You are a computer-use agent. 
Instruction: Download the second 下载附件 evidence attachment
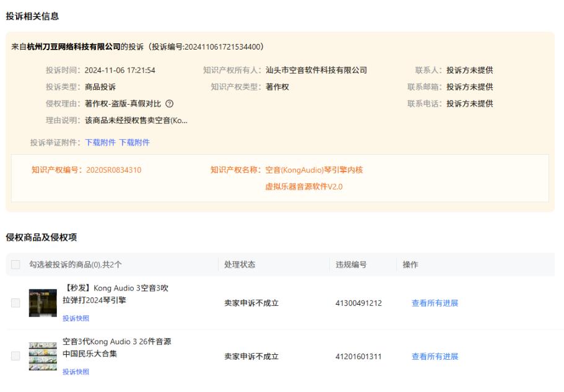pos(134,142)
